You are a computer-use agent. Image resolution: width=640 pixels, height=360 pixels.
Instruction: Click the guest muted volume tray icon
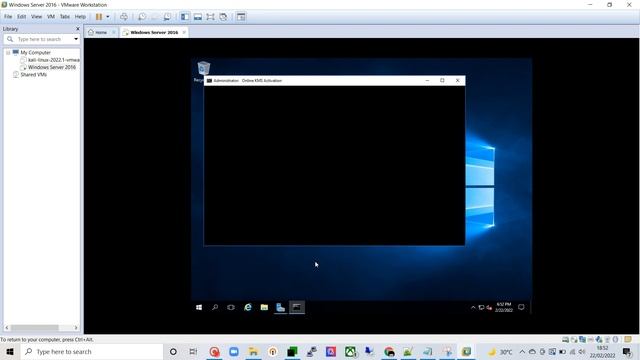(x=489, y=307)
